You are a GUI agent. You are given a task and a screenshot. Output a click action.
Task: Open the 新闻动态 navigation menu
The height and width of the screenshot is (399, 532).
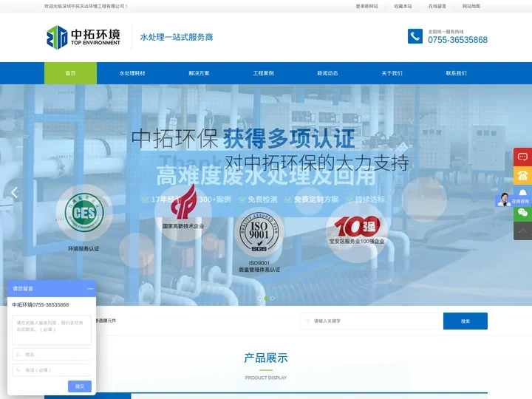click(x=327, y=73)
